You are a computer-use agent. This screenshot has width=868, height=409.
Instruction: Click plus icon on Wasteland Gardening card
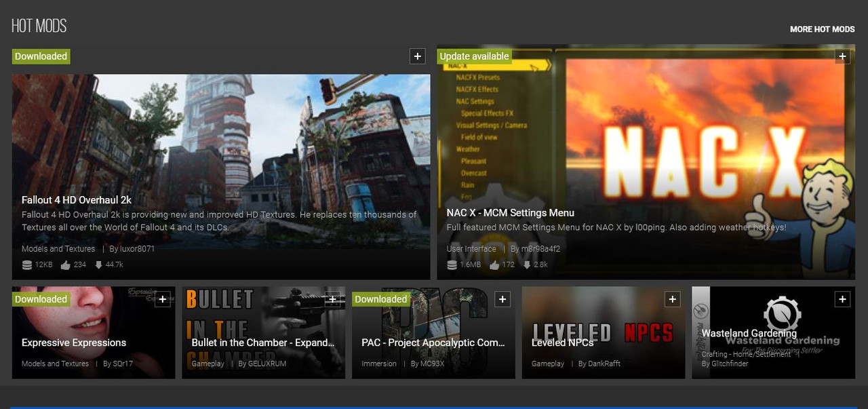pos(842,299)
